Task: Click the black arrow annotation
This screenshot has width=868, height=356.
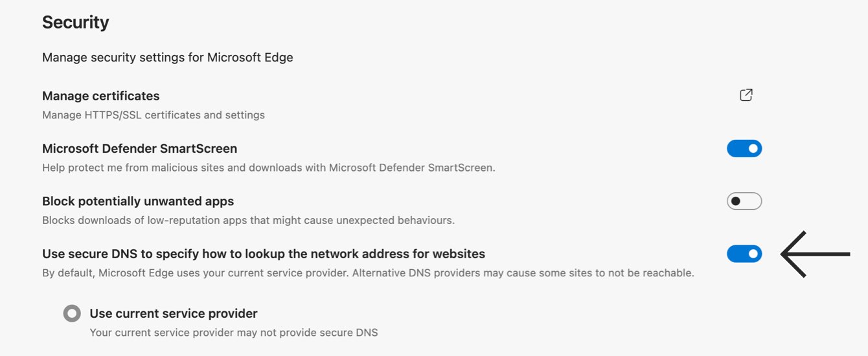Action: pos(816,254)
